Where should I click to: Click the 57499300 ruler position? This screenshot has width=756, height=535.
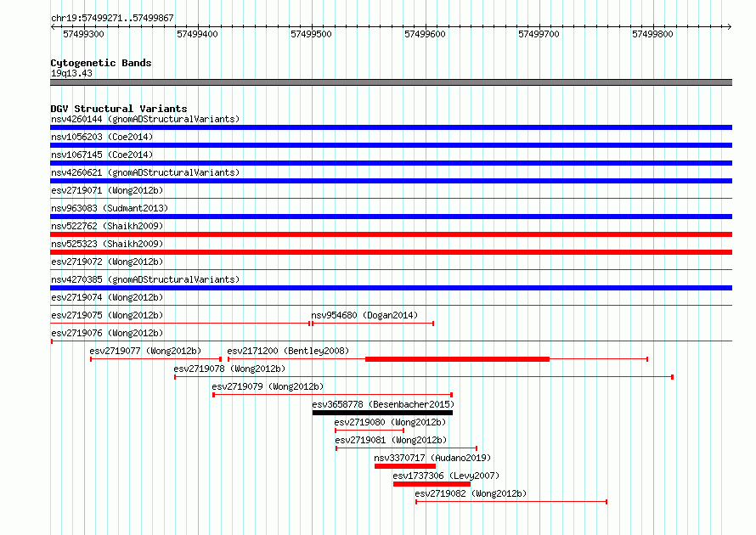click(x=83, y=34)
